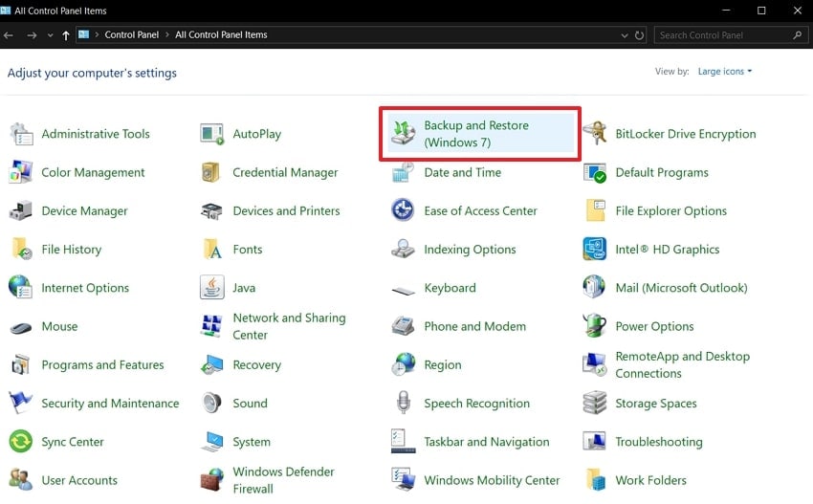
Task: Click the AutoPlay icon
Action: tap(212, 134)
